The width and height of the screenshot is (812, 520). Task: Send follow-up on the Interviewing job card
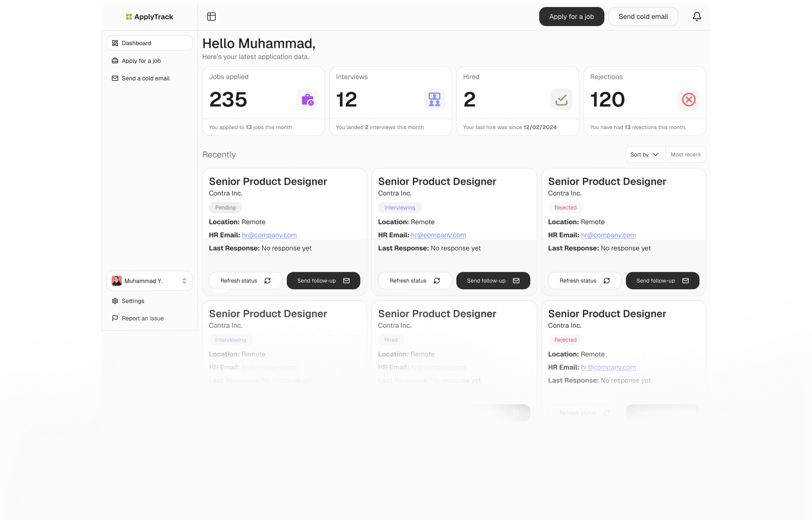click(x=493, y=281)
